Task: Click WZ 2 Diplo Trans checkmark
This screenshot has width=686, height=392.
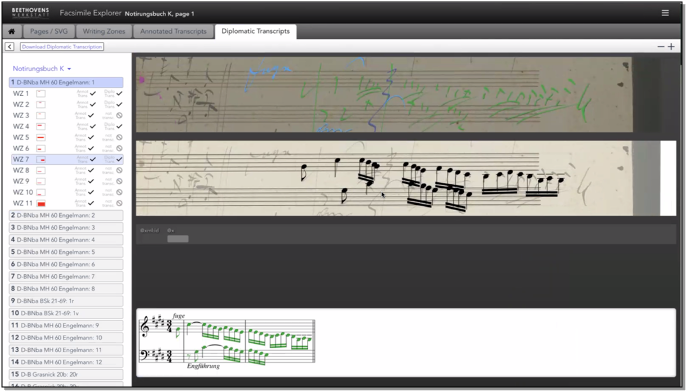Action: tap(119, 104)
